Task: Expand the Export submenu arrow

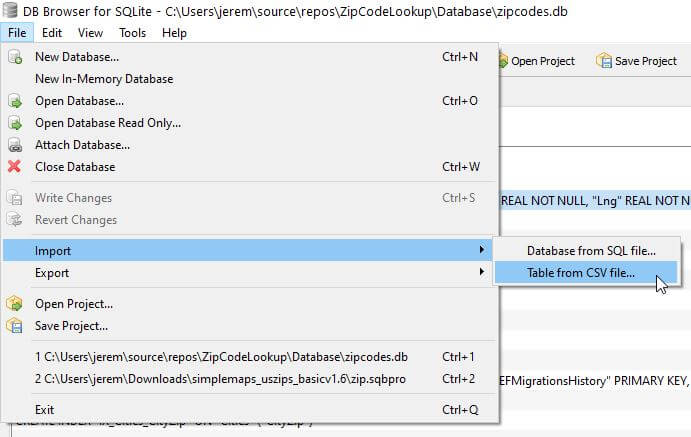Action: [x=482, y=272]
